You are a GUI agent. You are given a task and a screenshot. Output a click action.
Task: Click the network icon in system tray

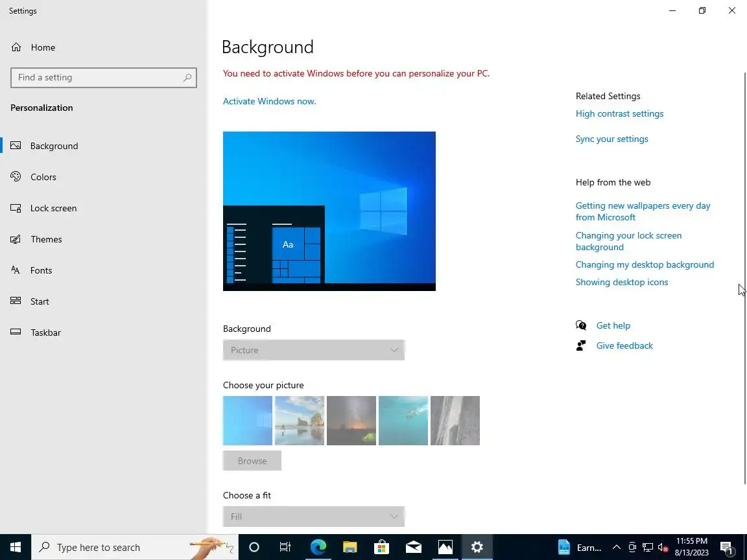point(647,547)
